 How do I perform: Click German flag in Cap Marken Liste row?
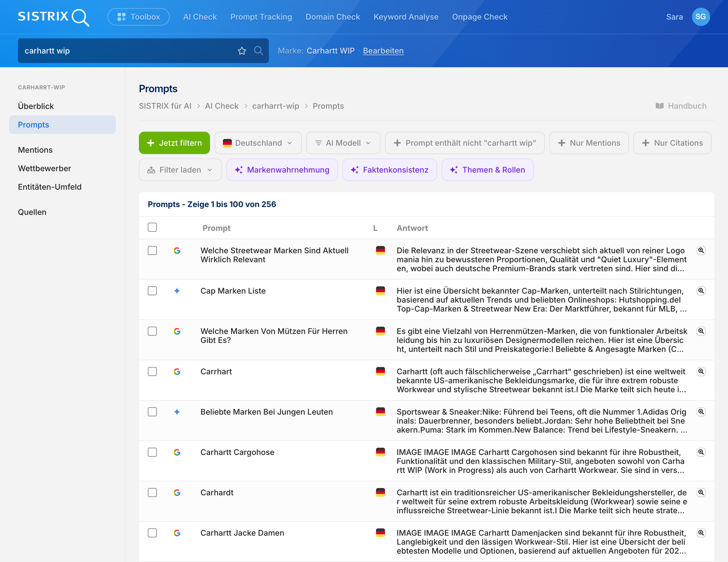[x=380, y=291]
